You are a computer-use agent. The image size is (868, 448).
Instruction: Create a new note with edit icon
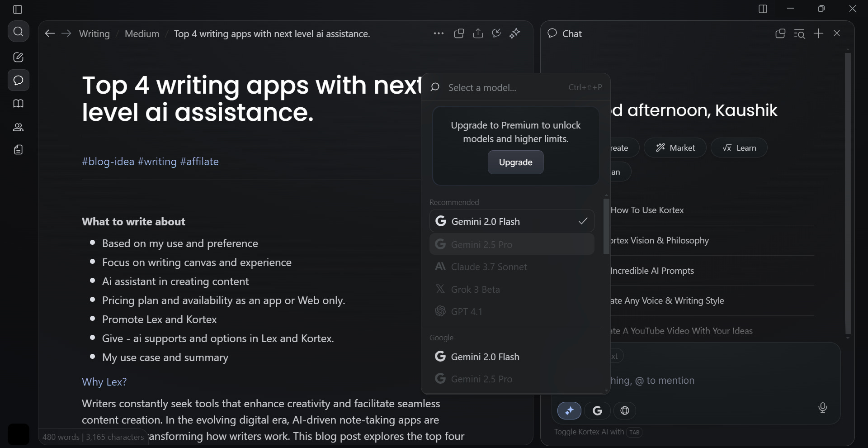coord(19,57)
